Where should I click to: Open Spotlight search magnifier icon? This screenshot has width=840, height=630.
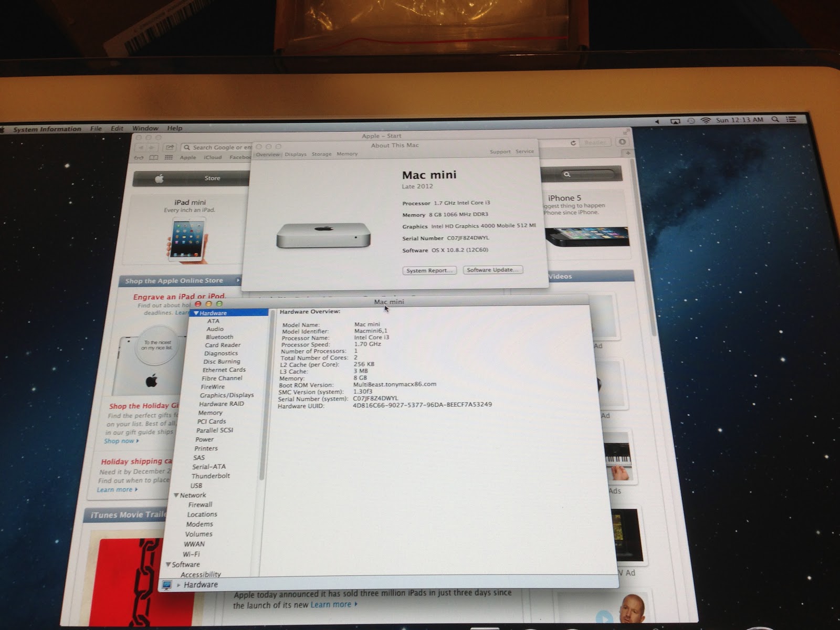pos(774,120)
